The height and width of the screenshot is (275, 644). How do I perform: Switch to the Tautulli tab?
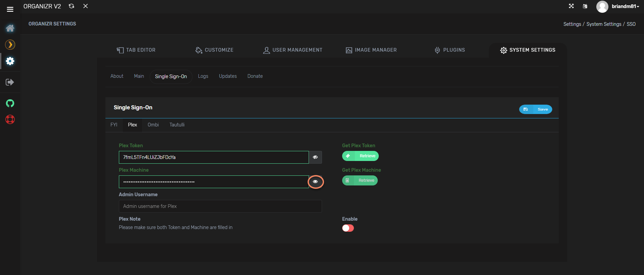pyautogui.click(x=177, y=125)
